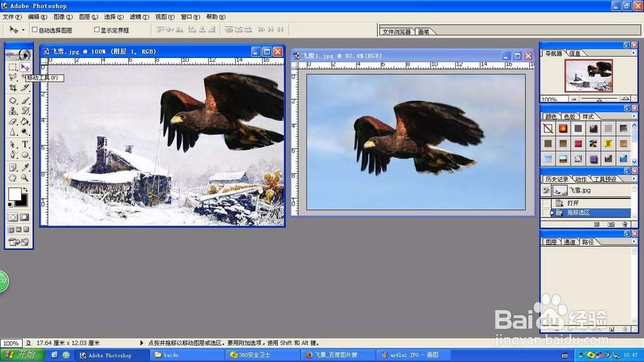Select the Notes tool

(x=13, y=167)
